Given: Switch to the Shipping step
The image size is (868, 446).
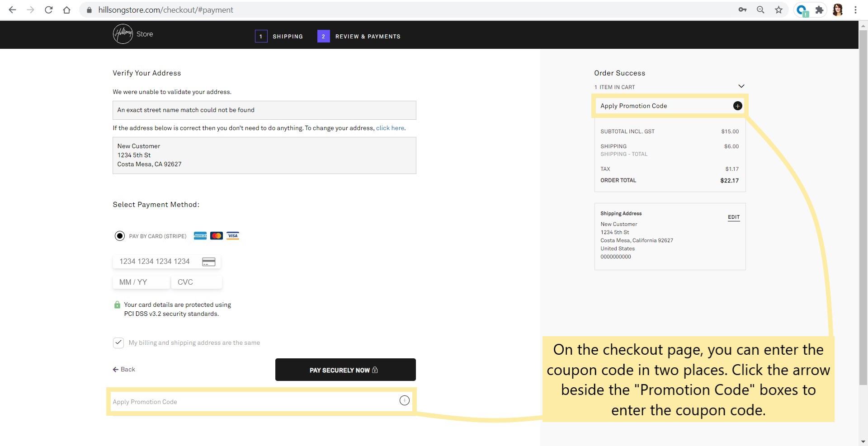Looking at the screenshot, I should coord(288,36).
